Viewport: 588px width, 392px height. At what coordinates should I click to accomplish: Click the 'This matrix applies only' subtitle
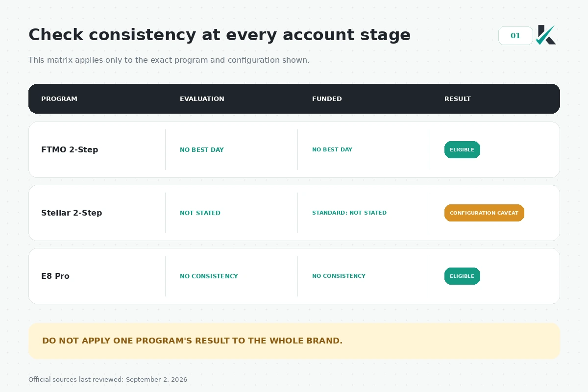pos(169,60)
